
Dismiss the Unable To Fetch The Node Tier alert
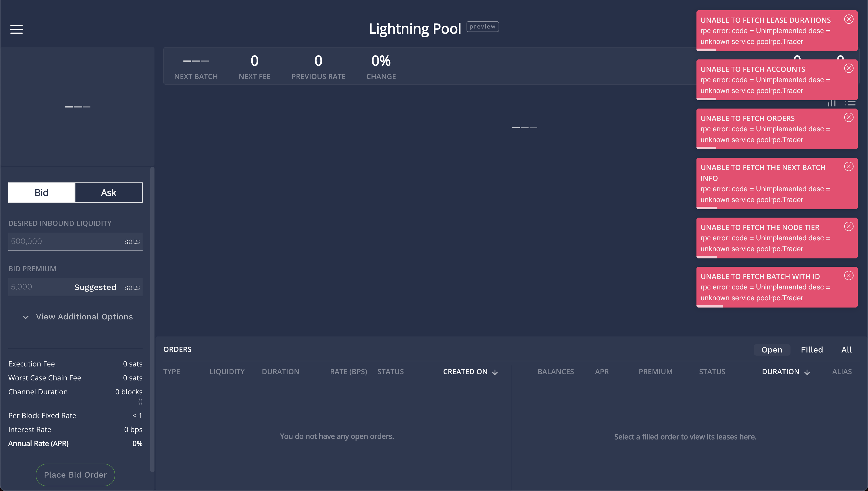click(x=849, y=227)
